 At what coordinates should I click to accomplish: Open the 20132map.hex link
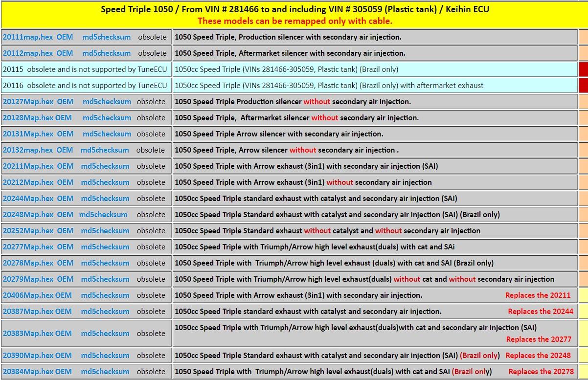pos(27,150)
